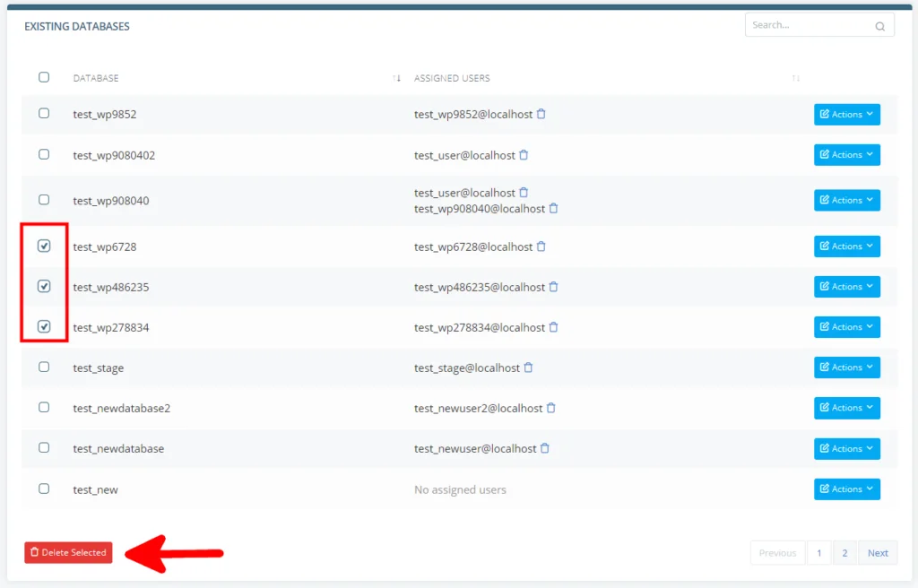Remove test_newuser2@localhost via its trash icon
Screen dimensions: 918x588
point(550,408)
